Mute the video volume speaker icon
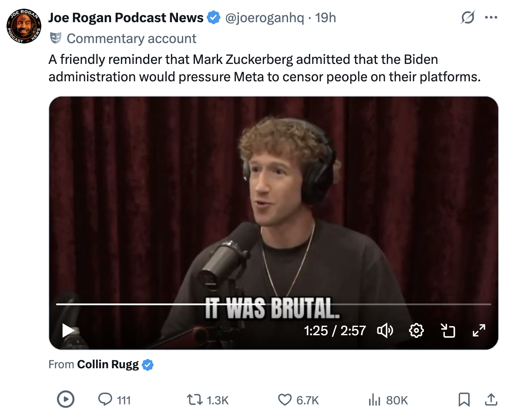 tap(385, 331)
